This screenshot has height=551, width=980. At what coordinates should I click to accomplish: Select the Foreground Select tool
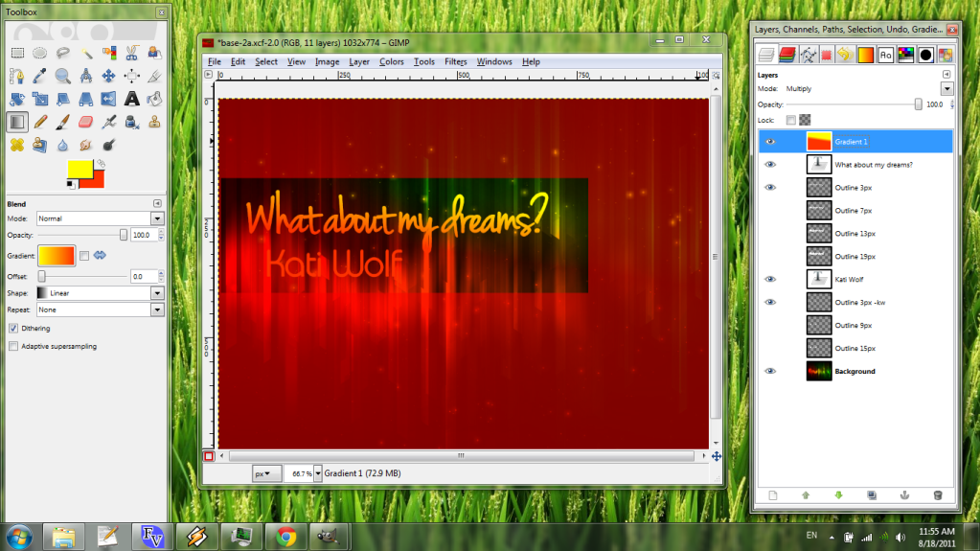pyautogui.click(x=154, y=53)
